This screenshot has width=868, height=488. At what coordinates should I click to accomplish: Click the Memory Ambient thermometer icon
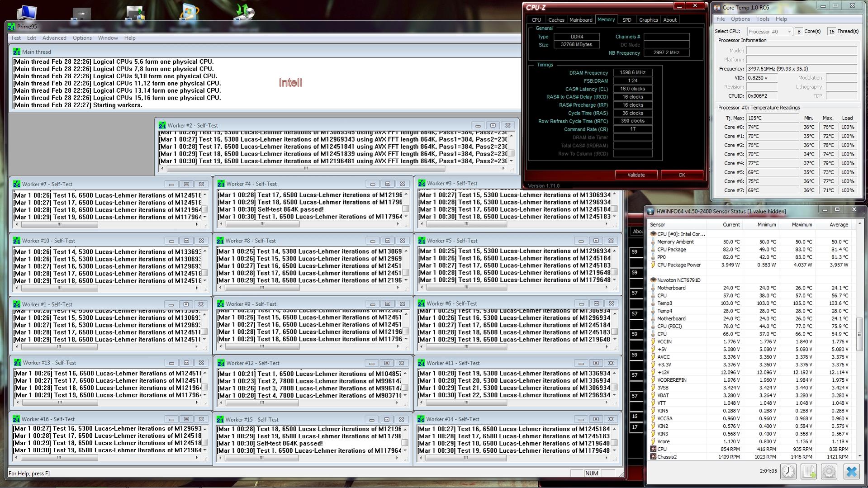click(653, 242)
